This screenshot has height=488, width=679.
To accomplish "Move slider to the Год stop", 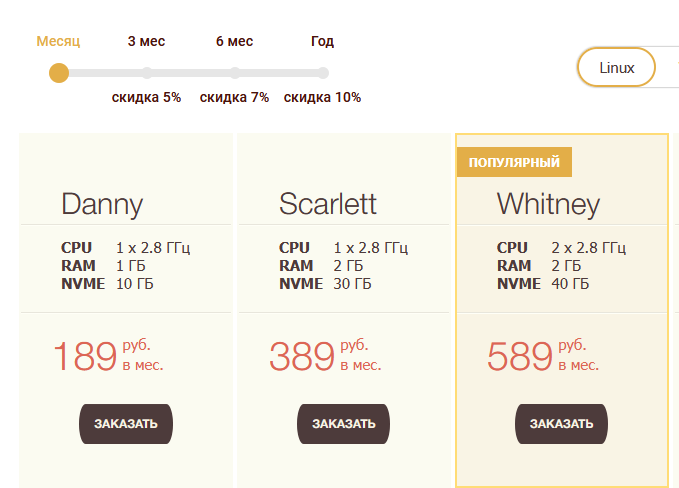I will coord(323,73).
